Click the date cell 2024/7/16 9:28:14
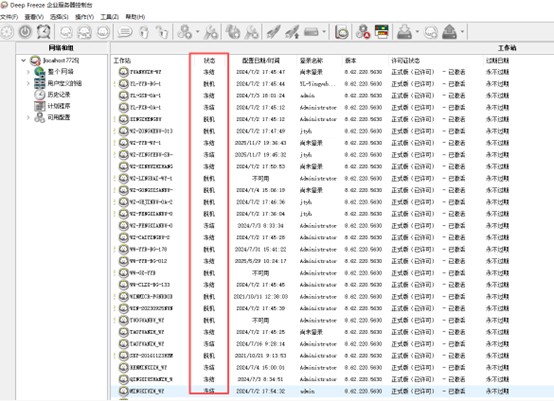 click(x=260, y=344)
